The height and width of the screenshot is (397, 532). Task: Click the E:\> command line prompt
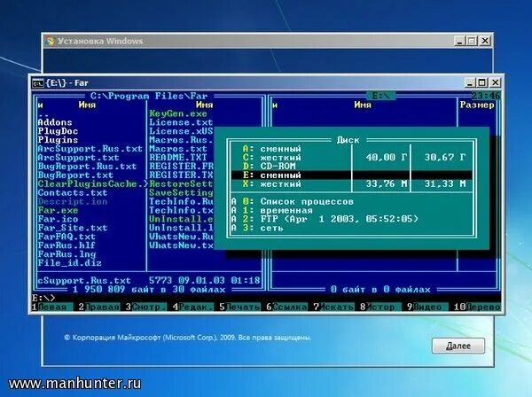(43, 299)
